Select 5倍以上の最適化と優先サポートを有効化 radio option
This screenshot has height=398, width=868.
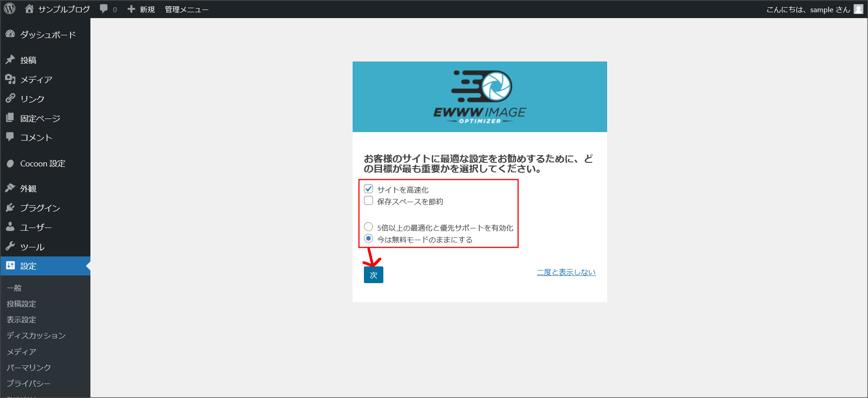pyautogui.click(x=368, y=227)
